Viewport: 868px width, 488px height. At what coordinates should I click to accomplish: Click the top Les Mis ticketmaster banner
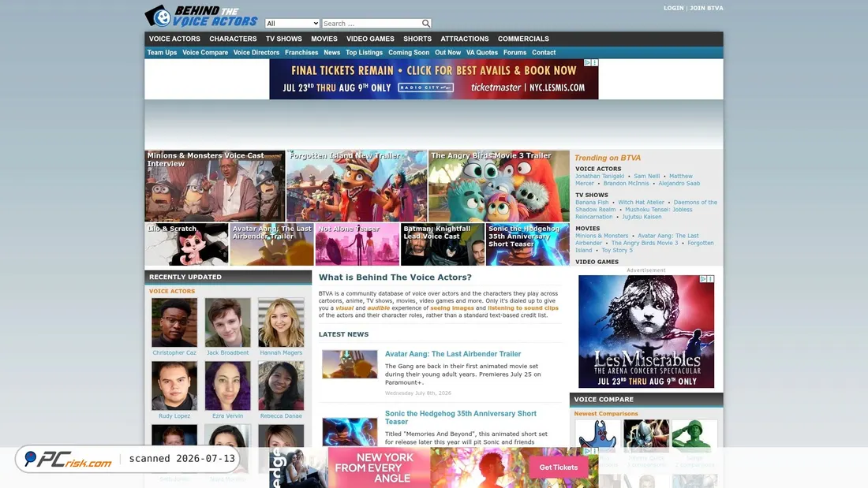pyautogui.click(x=433, y=79)
